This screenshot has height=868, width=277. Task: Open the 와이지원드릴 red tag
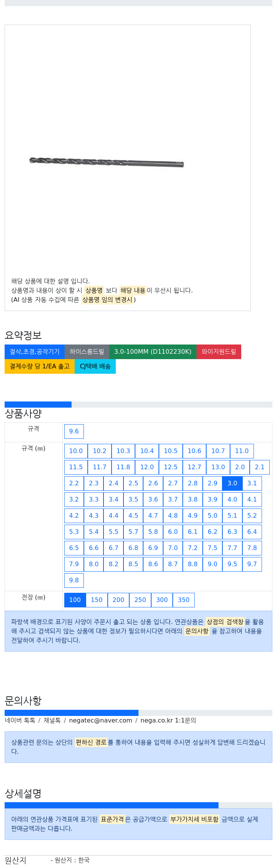point(219,352)
